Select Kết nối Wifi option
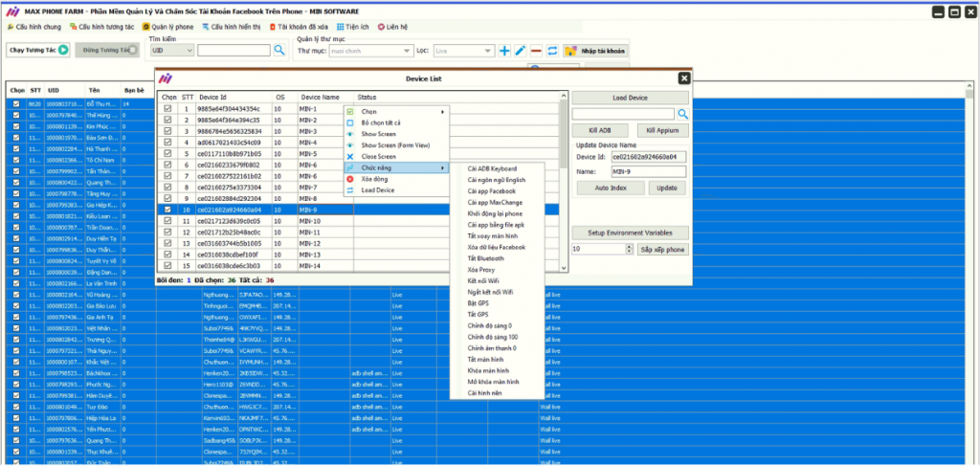 497,281
